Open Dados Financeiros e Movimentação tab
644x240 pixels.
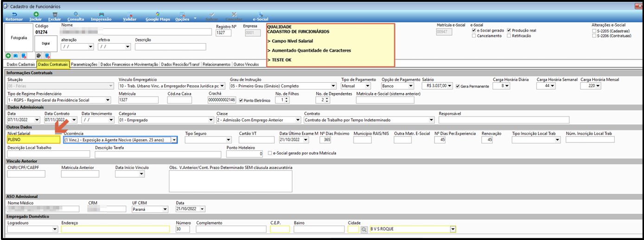(x=129, y=64)
